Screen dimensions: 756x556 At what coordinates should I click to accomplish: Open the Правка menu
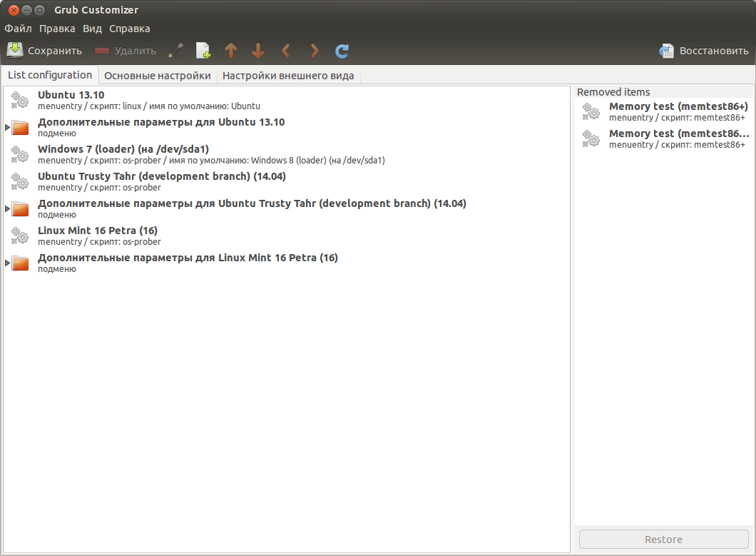tap(57, 29)
